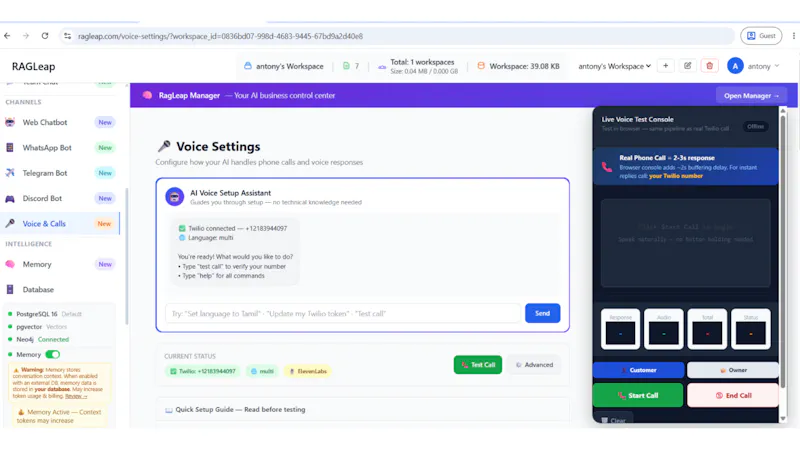
Task: Click the Status metric tile
Action: [x=751, y=329]
